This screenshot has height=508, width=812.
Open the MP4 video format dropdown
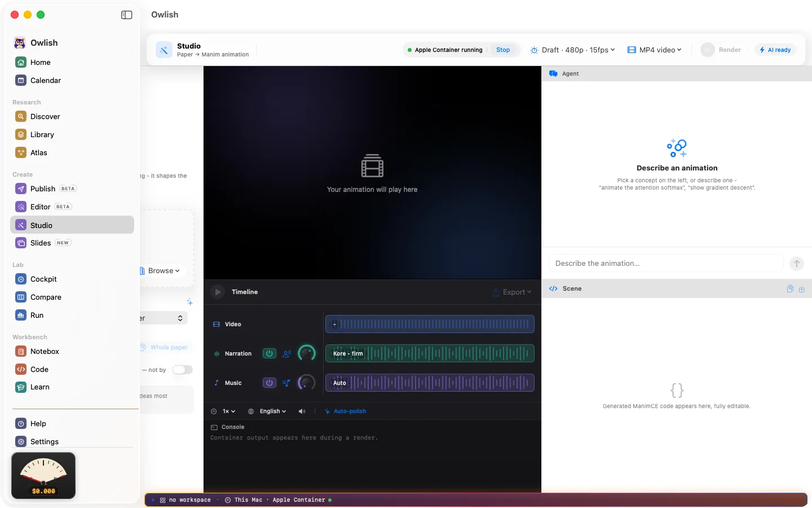(x=654, y=50)
